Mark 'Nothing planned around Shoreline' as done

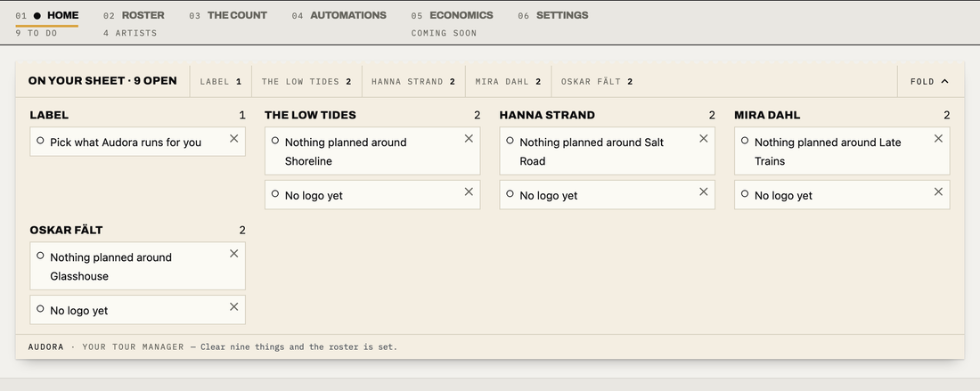(x=275, y=141)
